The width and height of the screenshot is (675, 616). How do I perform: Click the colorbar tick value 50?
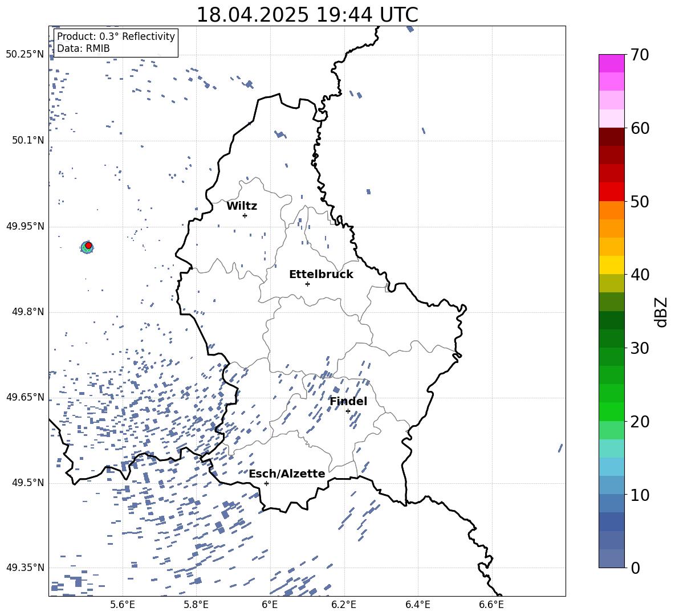(640, 202)
